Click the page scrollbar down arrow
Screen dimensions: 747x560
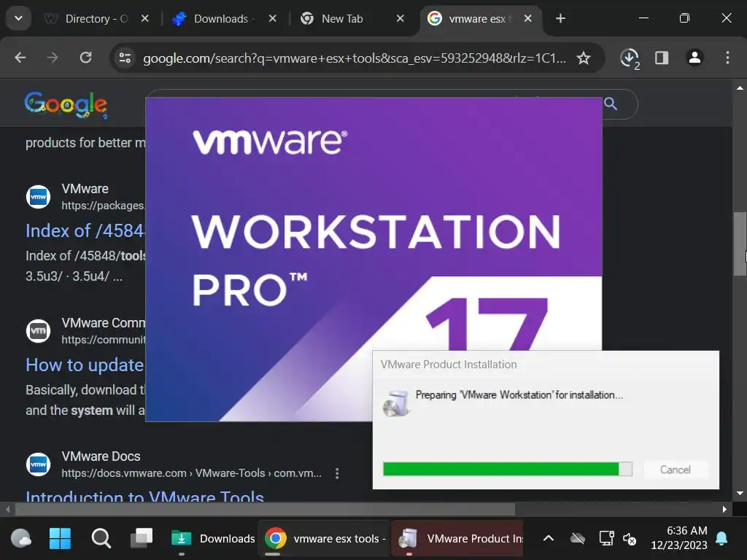point(740,494)
